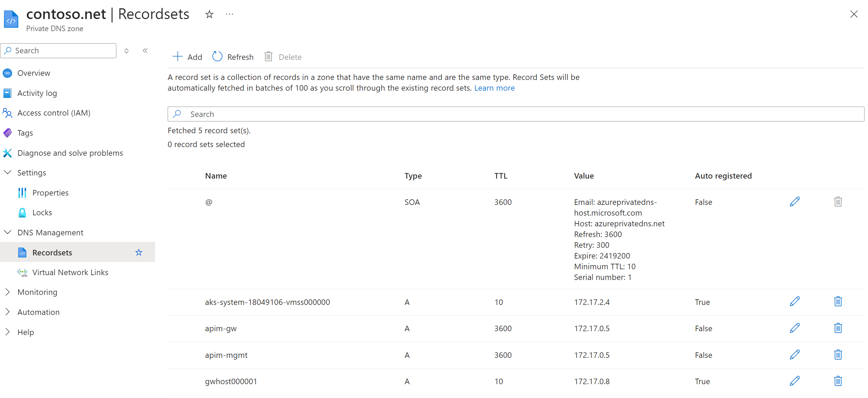The image size is (868, 398).
Task: Edit the gwhost000001 record
Action: [x=795, y=381]
